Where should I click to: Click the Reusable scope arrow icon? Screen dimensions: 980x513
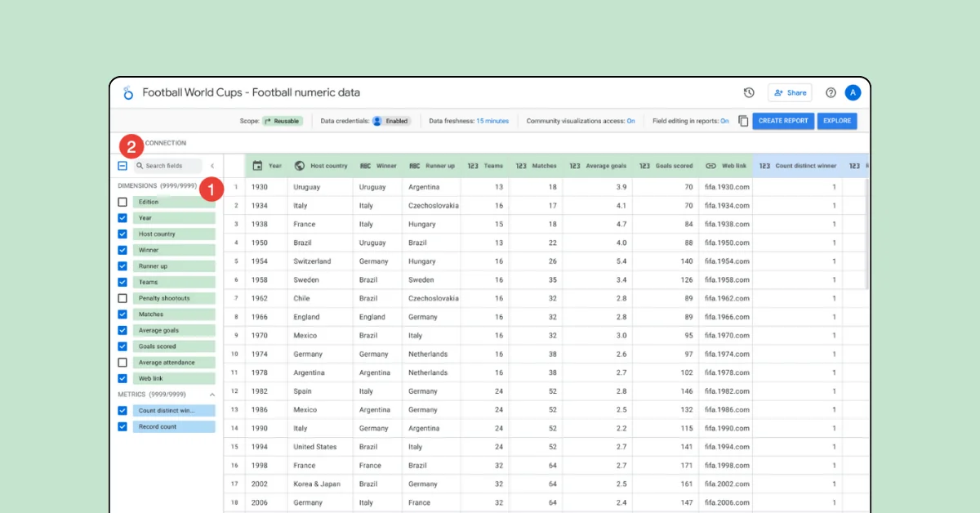(x=267, y=121)
